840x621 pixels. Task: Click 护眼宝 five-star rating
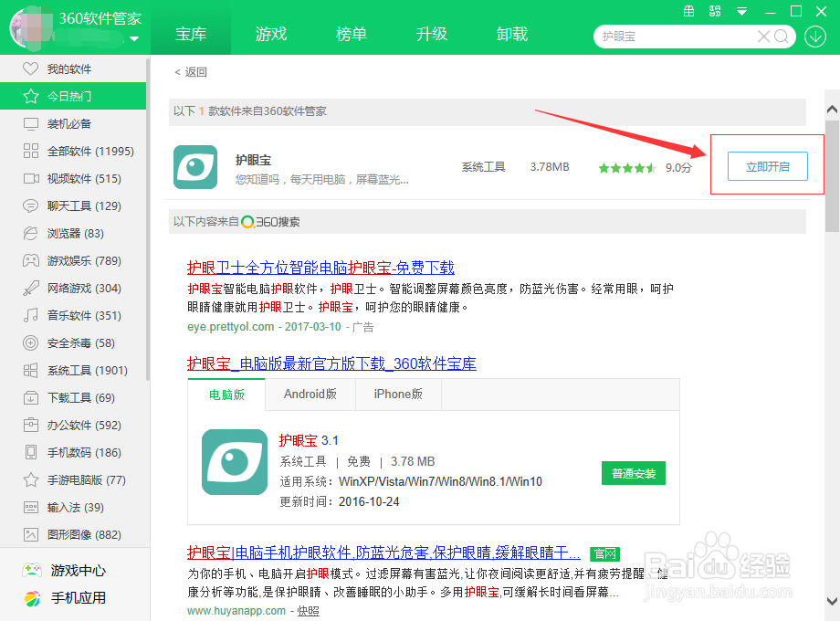coord(626,168)
